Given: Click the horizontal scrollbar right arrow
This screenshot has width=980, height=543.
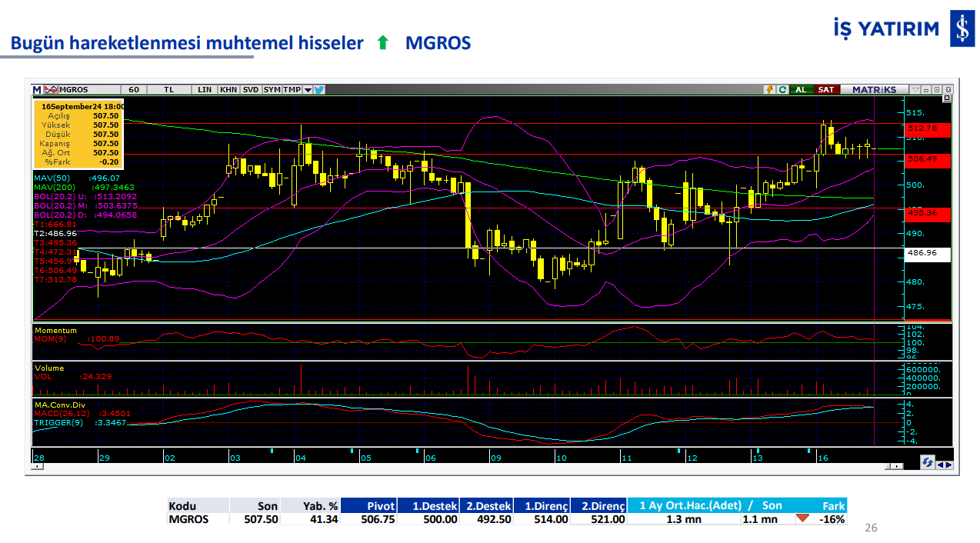Looking at the screenshot, I should coord(898,467).
